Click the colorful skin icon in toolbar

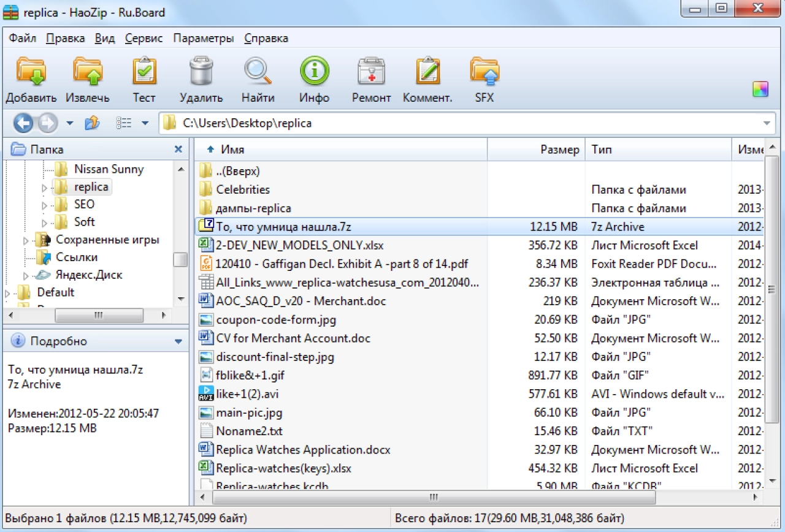760,89
